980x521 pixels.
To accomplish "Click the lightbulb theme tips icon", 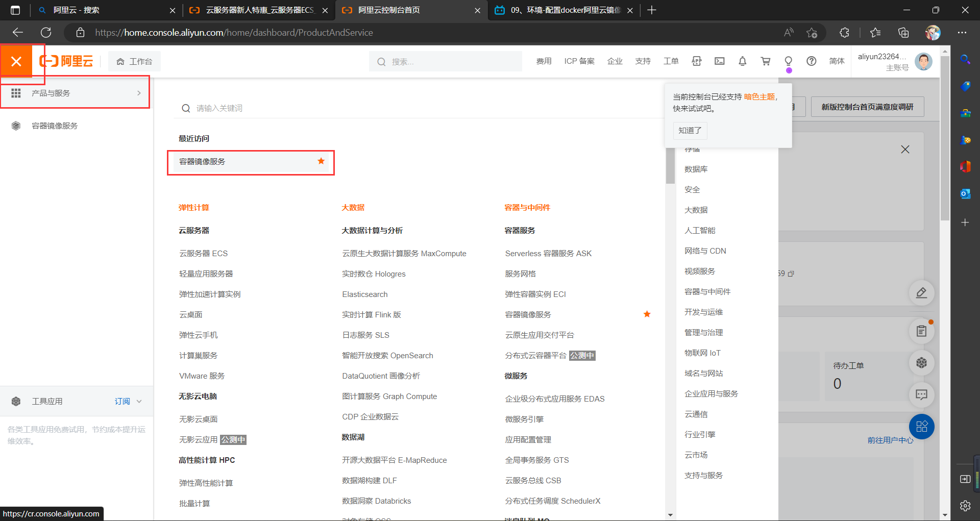I will pyautogui.click(x=789, y=61).
